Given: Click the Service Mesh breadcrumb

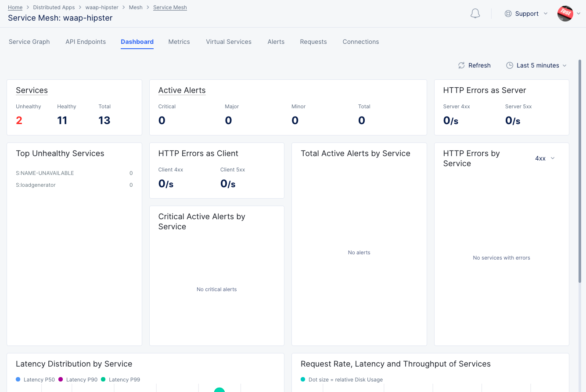Looking at the screenshot, I should click(x=170, y=7).
